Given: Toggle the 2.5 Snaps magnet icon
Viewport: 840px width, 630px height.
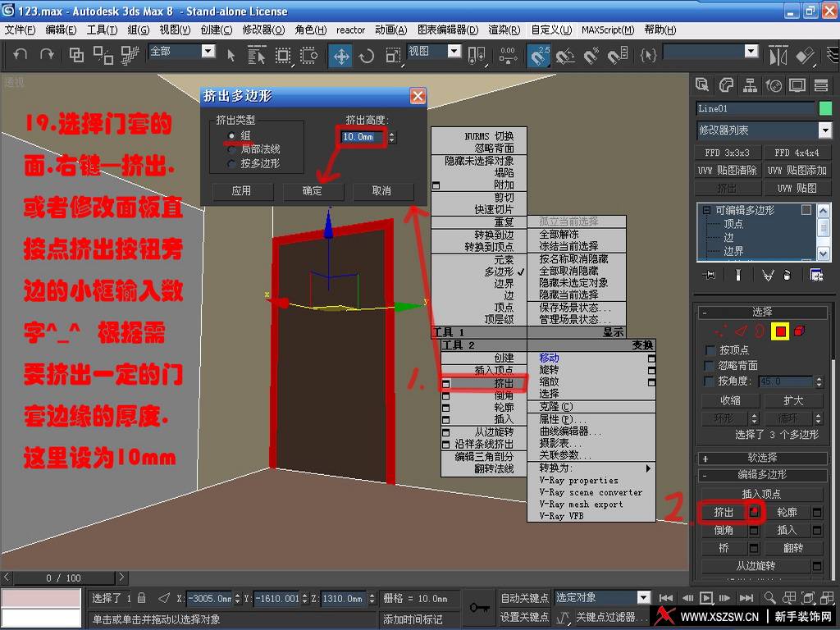Looking at the screenshot, I should 539,55.
